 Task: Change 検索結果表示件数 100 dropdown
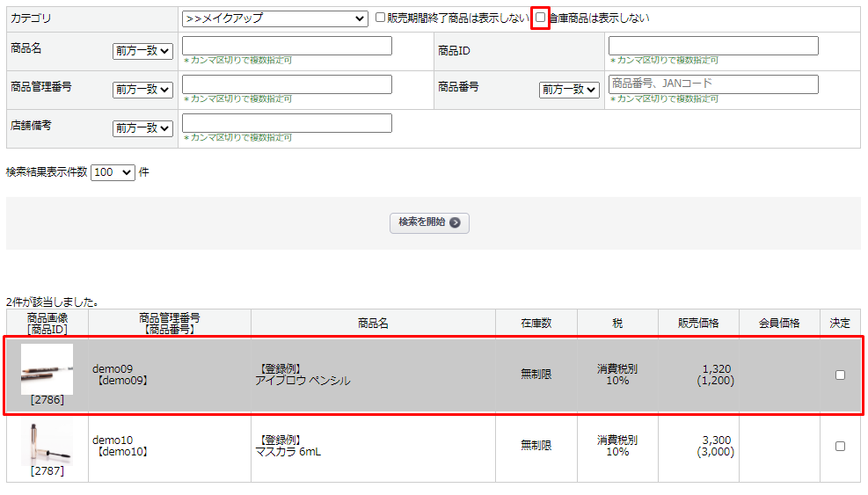click(113, 172)
